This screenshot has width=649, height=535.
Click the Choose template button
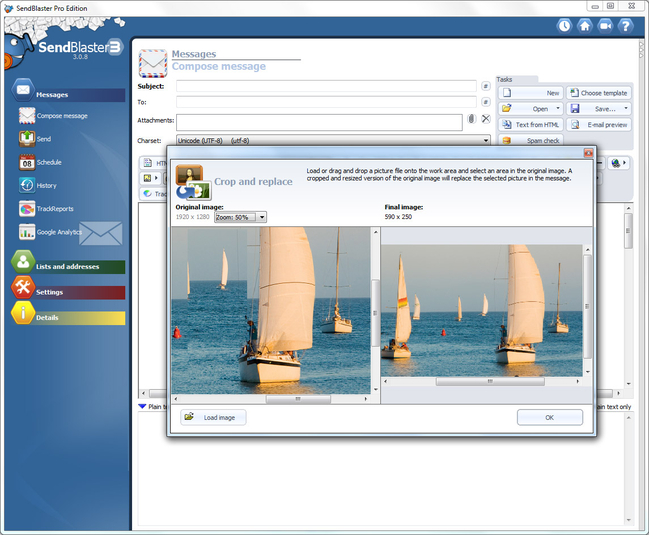599,93
